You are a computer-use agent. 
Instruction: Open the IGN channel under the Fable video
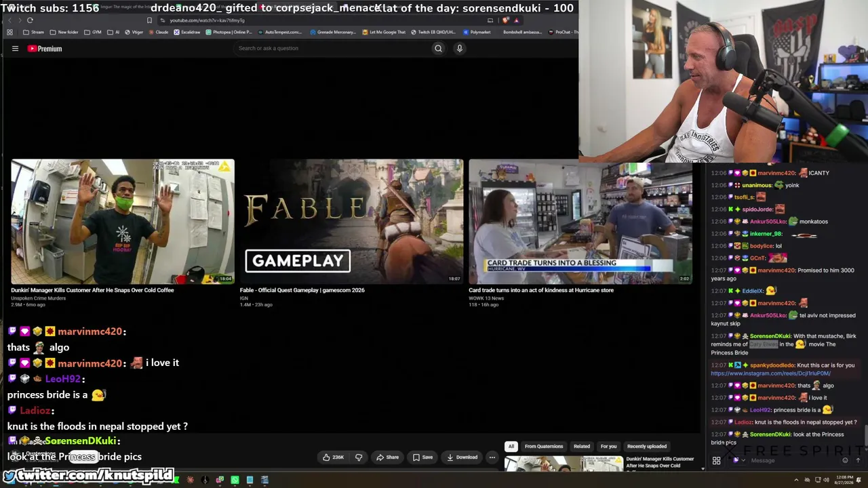point(244,298)
